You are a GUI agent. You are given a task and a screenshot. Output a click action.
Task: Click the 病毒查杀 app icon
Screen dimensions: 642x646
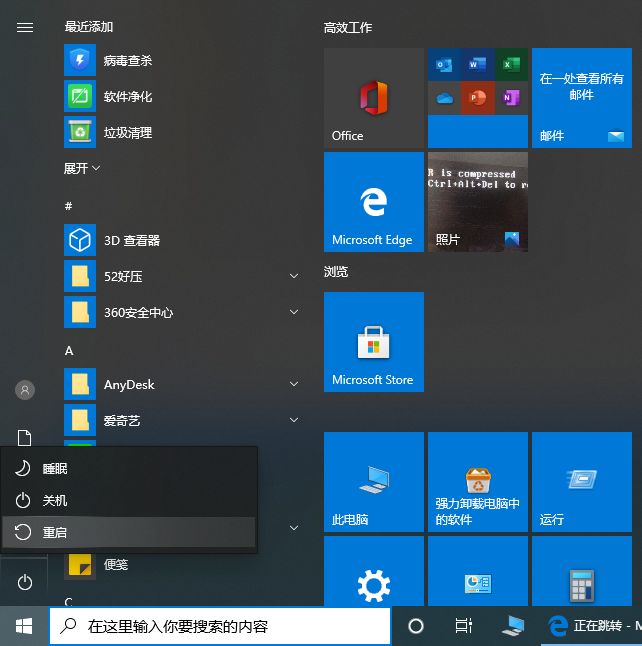tap(79, 61)
